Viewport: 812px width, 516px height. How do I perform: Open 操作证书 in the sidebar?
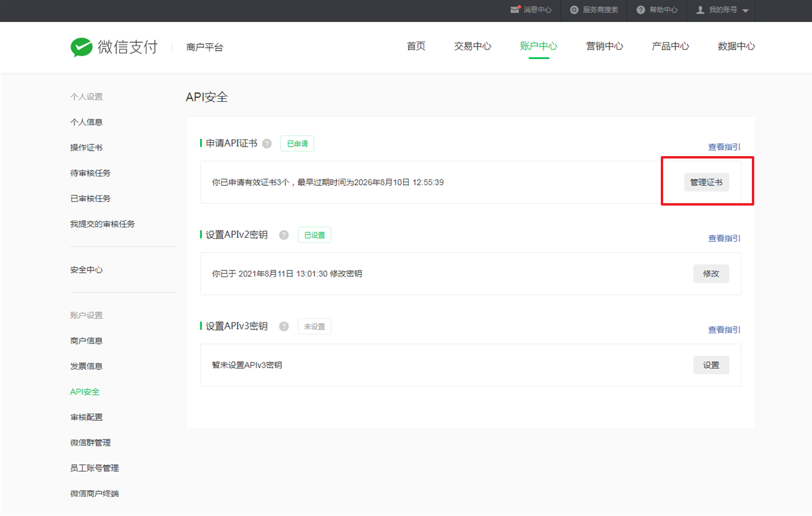click(86, 148)
